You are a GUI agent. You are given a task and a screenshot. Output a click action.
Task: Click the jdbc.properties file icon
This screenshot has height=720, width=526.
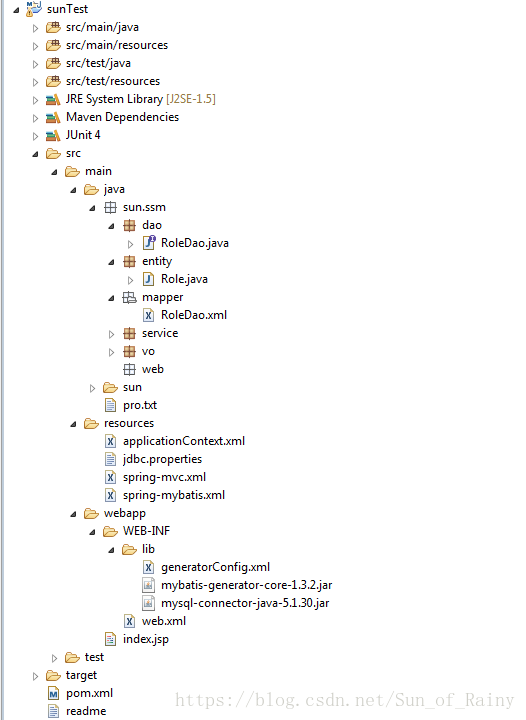(110, 459)
